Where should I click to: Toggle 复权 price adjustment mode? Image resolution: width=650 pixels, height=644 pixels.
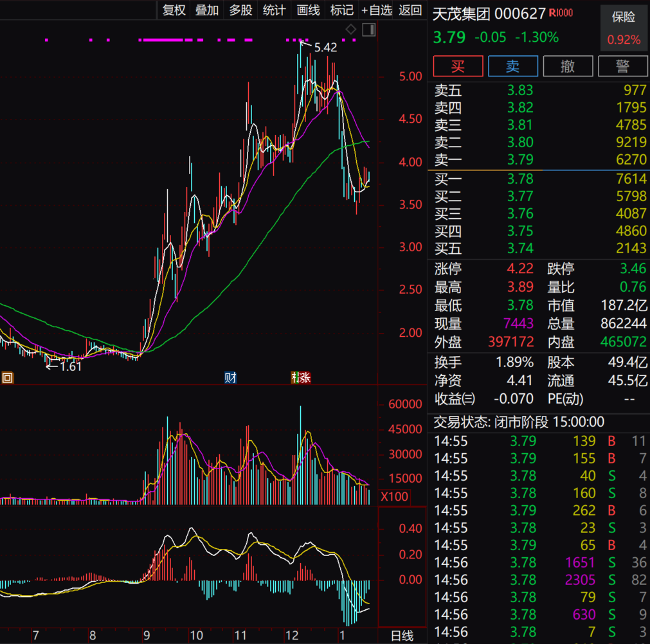(174, 10)
